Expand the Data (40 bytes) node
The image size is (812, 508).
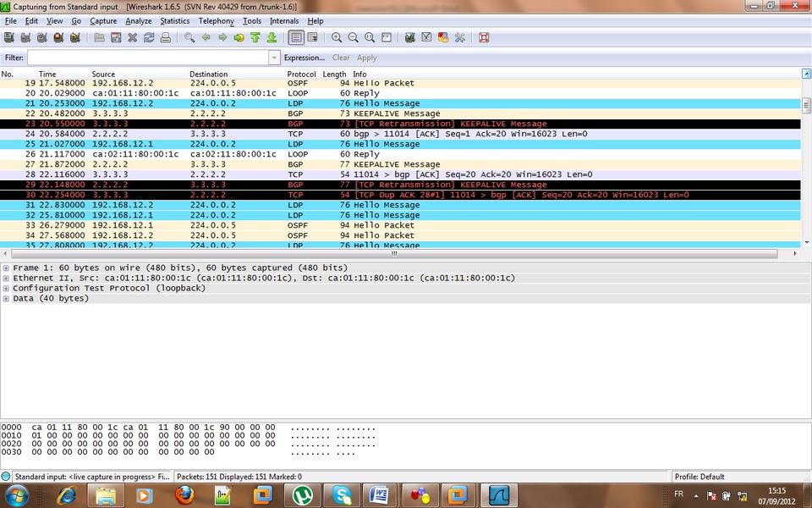[6, 298]
